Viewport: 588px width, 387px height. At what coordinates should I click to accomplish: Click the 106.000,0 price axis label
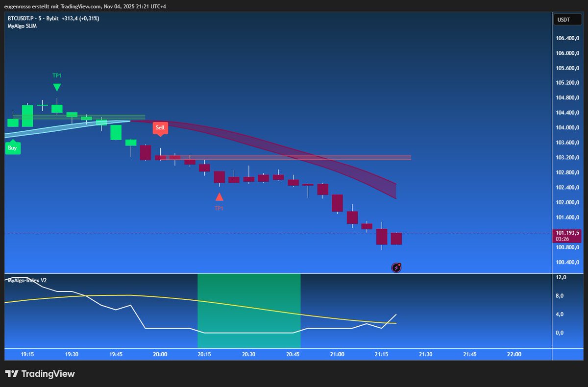(566, 53)
